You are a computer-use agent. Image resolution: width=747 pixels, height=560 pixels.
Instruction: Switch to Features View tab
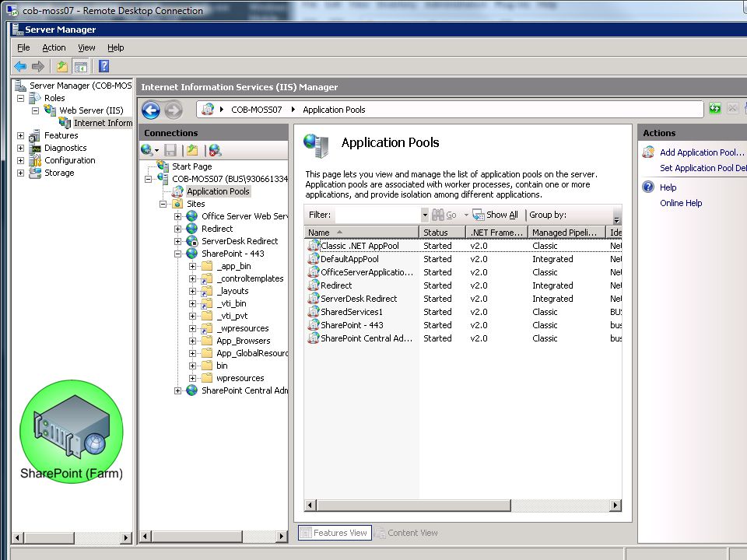tap(335, 533)
